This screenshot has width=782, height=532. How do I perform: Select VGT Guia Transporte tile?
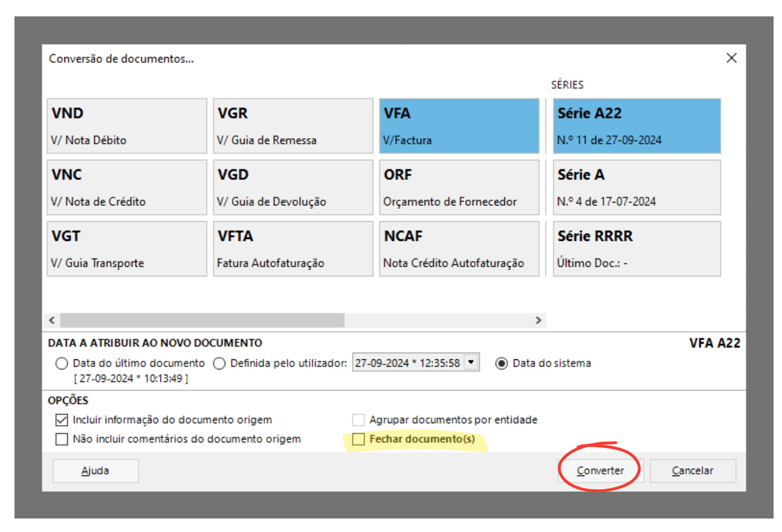click(x=127, y=249)
